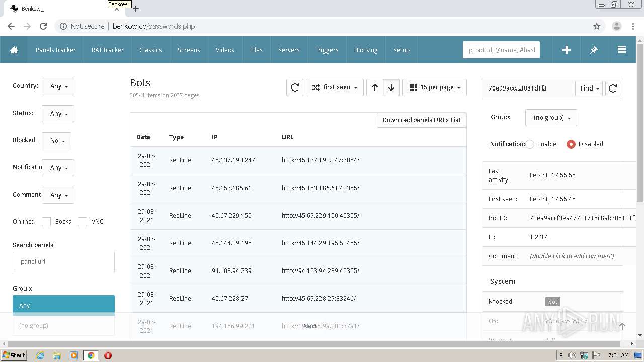Click the panel url search field
644x362 pixels.
(63, 262)
